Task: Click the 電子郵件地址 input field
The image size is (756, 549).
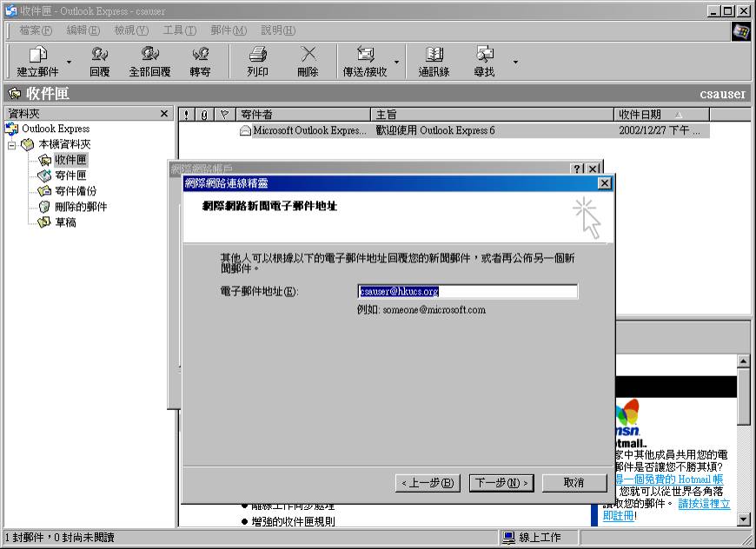Action: 468,291
